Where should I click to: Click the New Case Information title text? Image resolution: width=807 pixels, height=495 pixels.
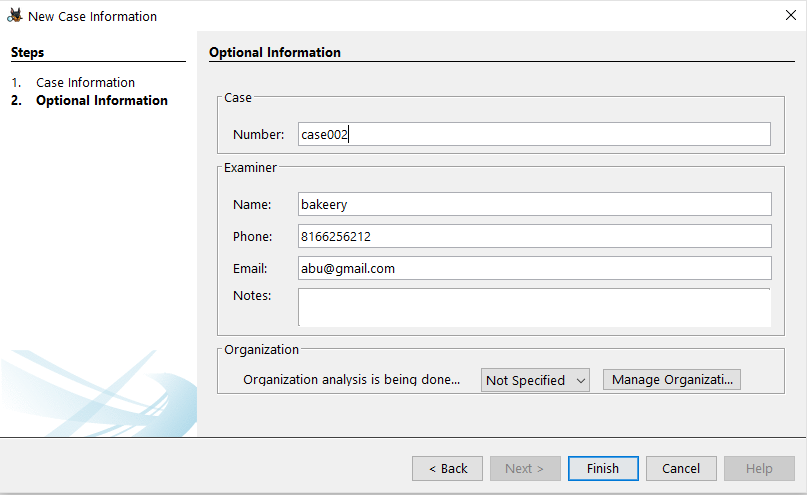pyautogui.click(x=92, y=16)
